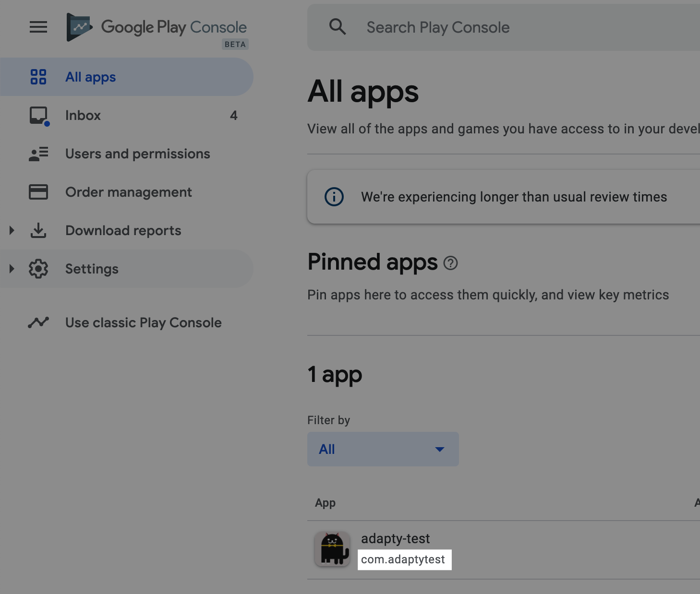The height and width of the screenshot is (594, 700).
Task: Click the App column header
Action: [326, 503]
